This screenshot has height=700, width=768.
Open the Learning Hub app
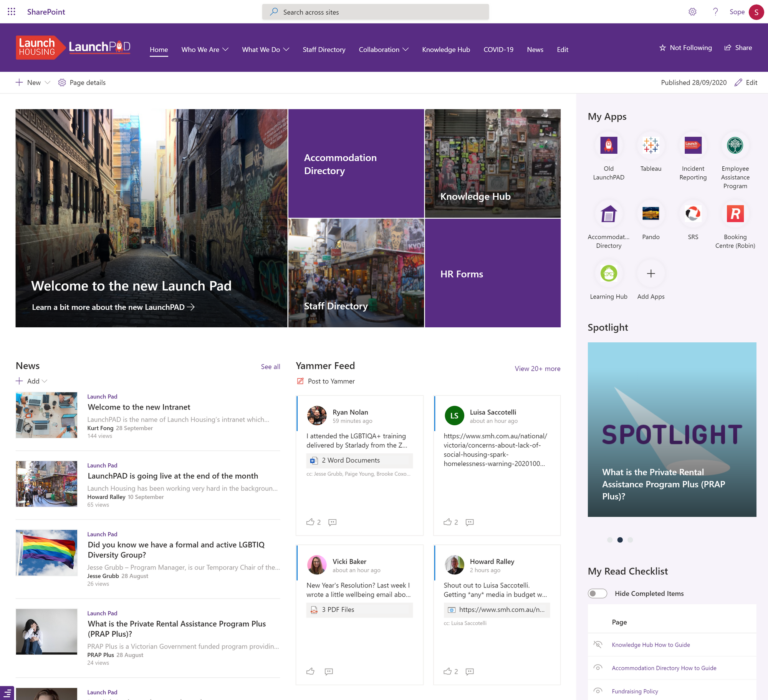(x=609, y=274)
